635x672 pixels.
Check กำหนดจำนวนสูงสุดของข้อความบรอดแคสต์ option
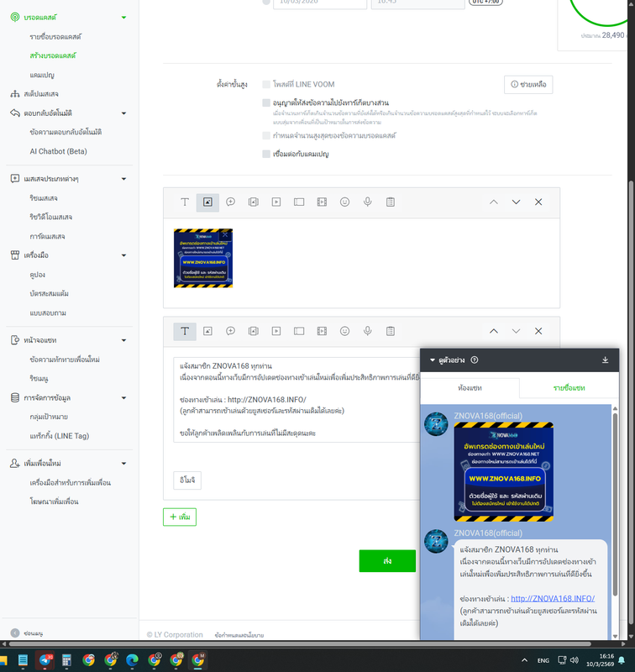[x=266, y=136]
